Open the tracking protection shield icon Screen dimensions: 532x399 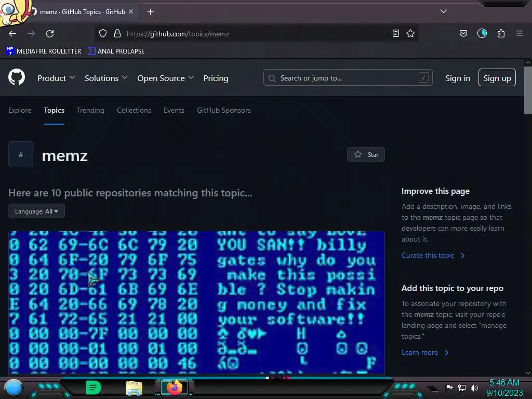point(103,34)
